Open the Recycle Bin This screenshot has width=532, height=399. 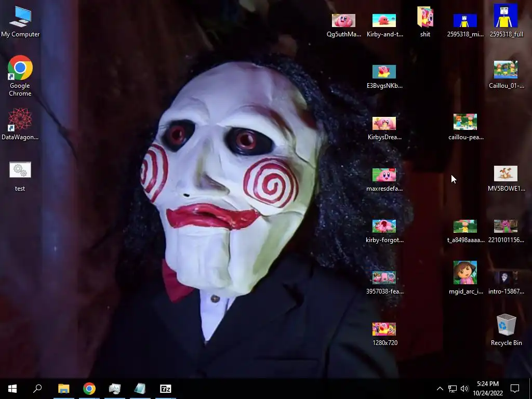(x=506, y=329)
